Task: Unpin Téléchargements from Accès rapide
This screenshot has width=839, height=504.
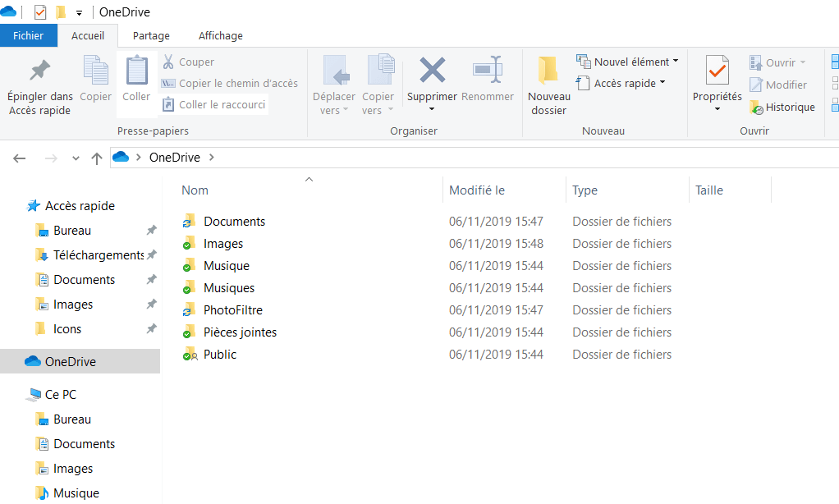Action: pos(153,255)
